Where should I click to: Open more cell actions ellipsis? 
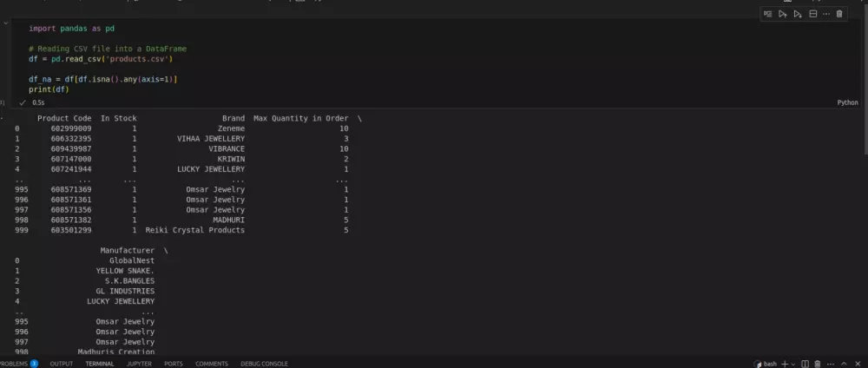826,14
